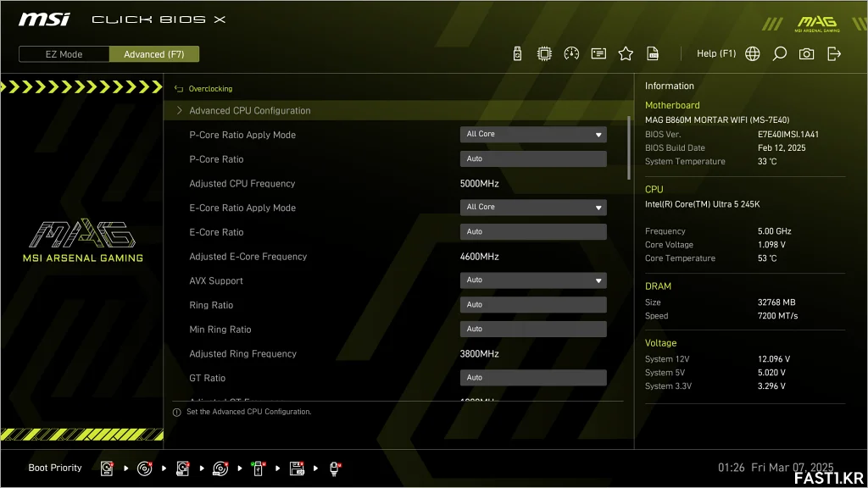868x488 pixels.
Task: Click Core Temperature 53 °C value
Action: (767, 258)
